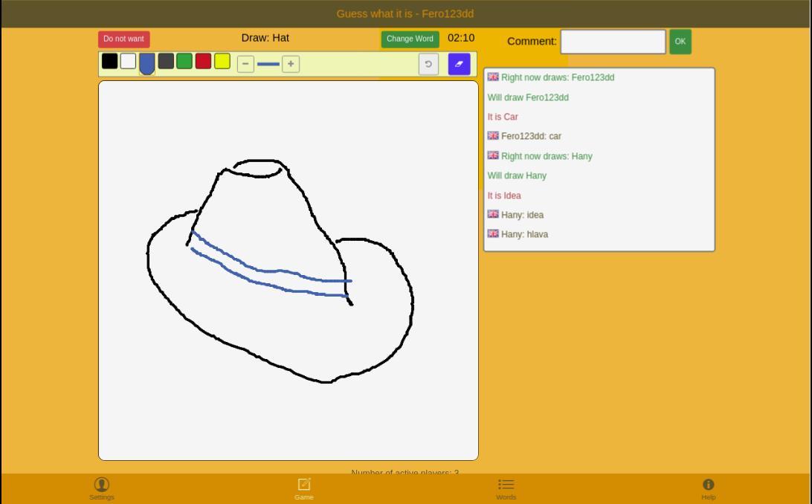Choose the blue color swatch
This screenshot has width=812, height=504.
pos(147,63)
